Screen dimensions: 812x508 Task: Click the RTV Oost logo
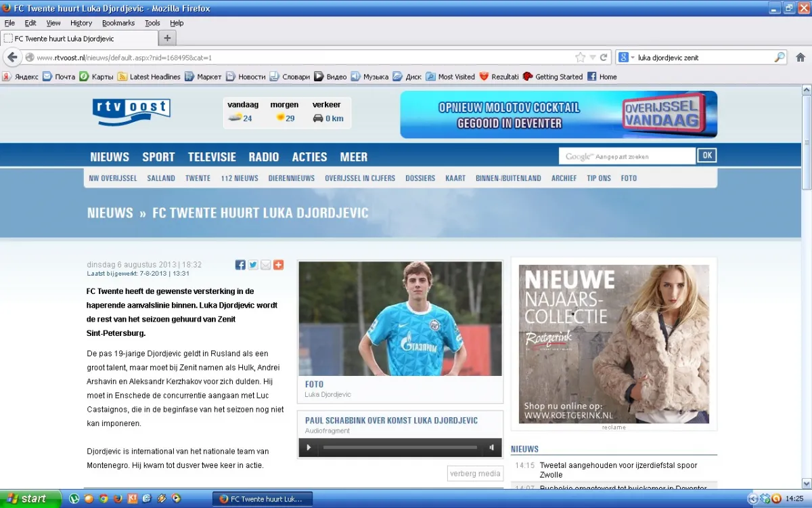coord(131,112)
